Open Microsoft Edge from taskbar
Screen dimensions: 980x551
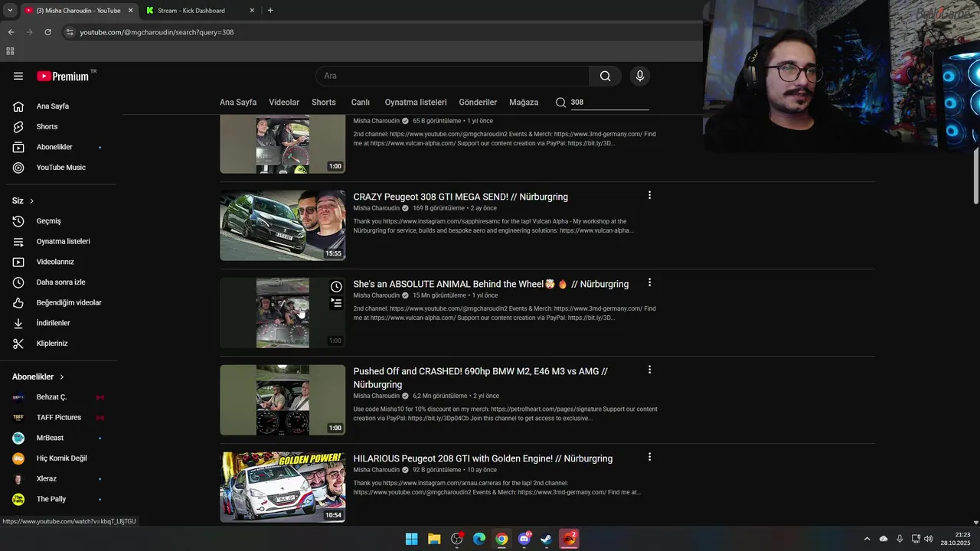coord(479,539)
